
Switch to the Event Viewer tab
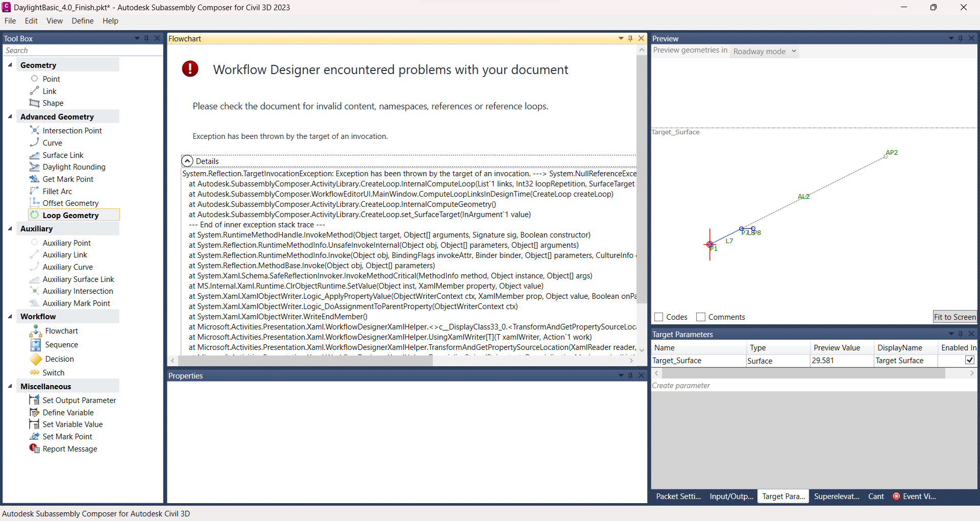(914, 496)
